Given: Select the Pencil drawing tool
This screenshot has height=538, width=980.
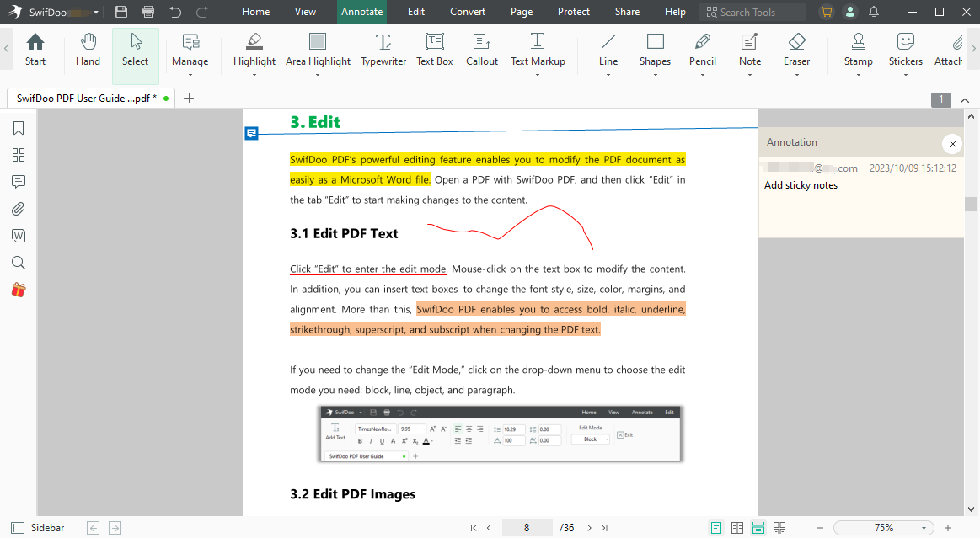Looking at the screenshot, I should pyautogui.click(x=703, y=50).
